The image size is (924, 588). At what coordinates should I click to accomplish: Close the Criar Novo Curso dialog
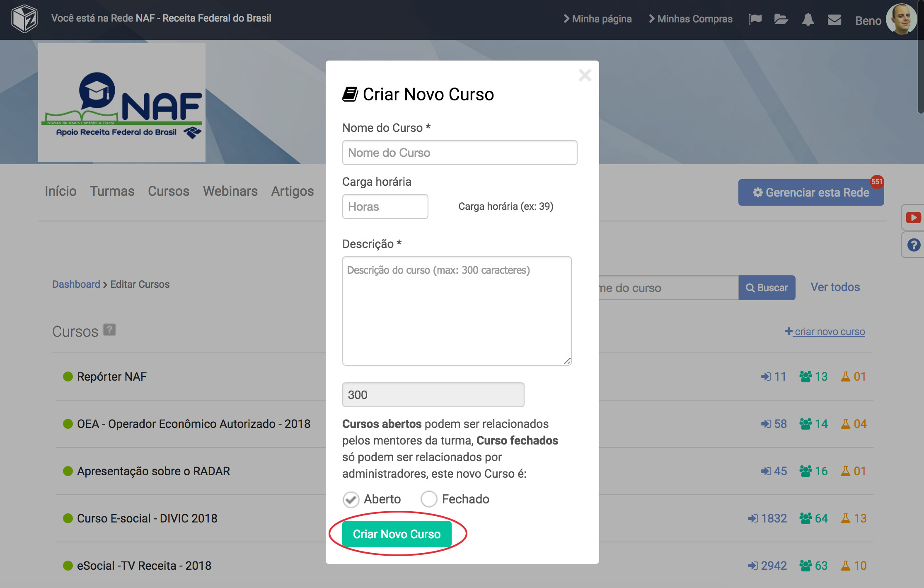point(584,75)
